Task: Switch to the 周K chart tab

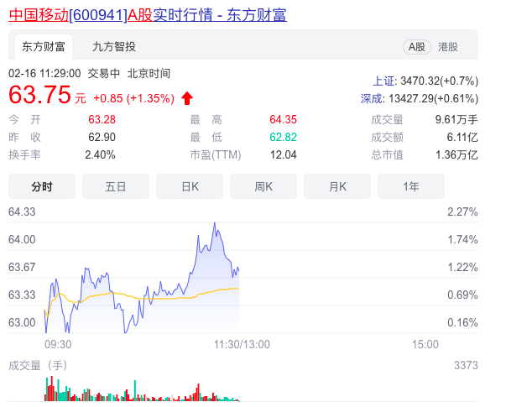Action: (263, 186)
